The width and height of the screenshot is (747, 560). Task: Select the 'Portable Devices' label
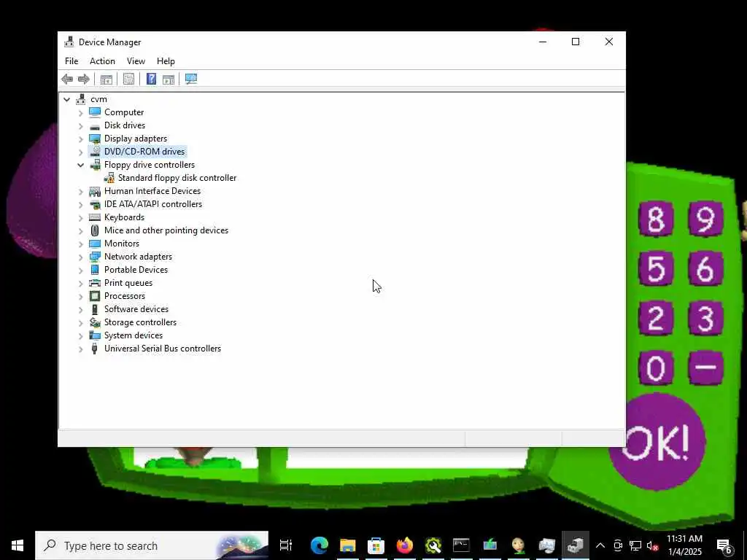coord(136,270)
